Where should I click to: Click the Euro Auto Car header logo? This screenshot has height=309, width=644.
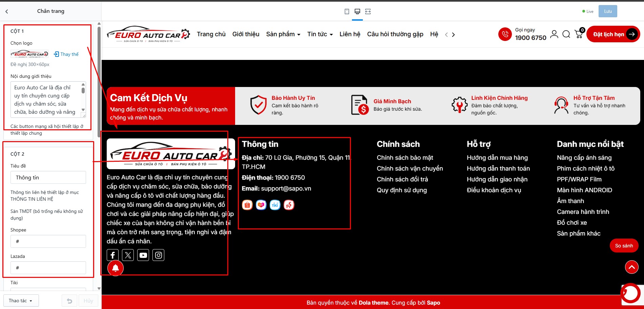148,34
